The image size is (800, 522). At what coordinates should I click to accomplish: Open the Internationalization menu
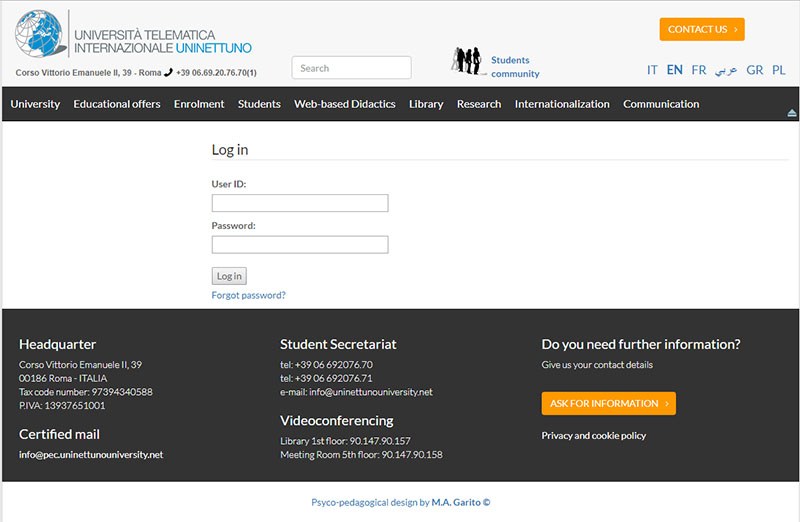click(x=562, y=104)
